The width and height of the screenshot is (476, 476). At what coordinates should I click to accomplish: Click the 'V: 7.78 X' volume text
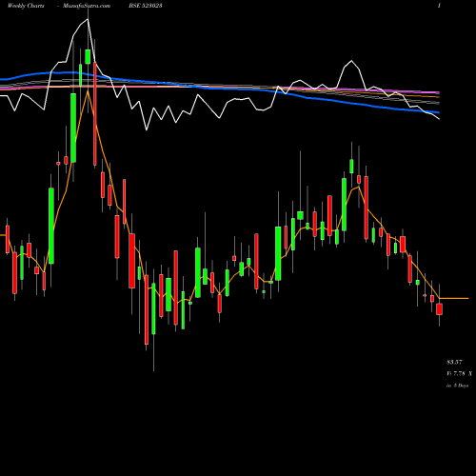tap(459, 374)
